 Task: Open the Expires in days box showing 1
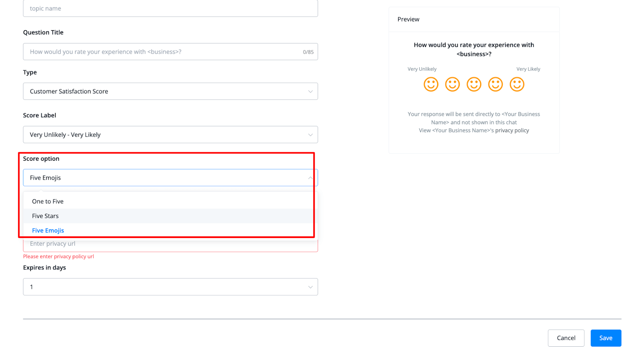(170, 287)
